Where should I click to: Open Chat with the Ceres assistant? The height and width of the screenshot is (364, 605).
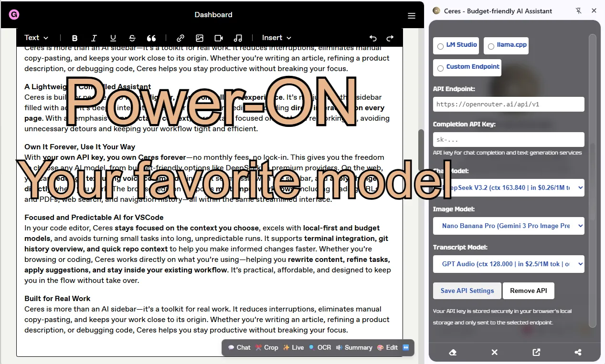tap(239, 347)
